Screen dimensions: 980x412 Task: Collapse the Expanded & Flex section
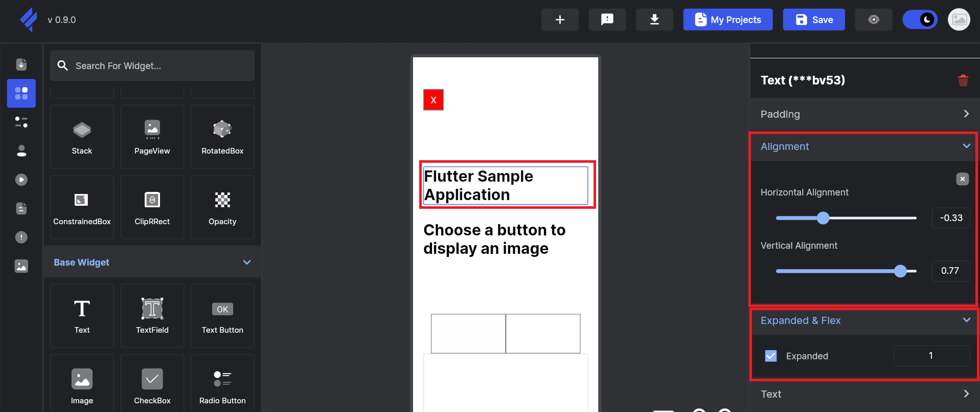(966, 320)
